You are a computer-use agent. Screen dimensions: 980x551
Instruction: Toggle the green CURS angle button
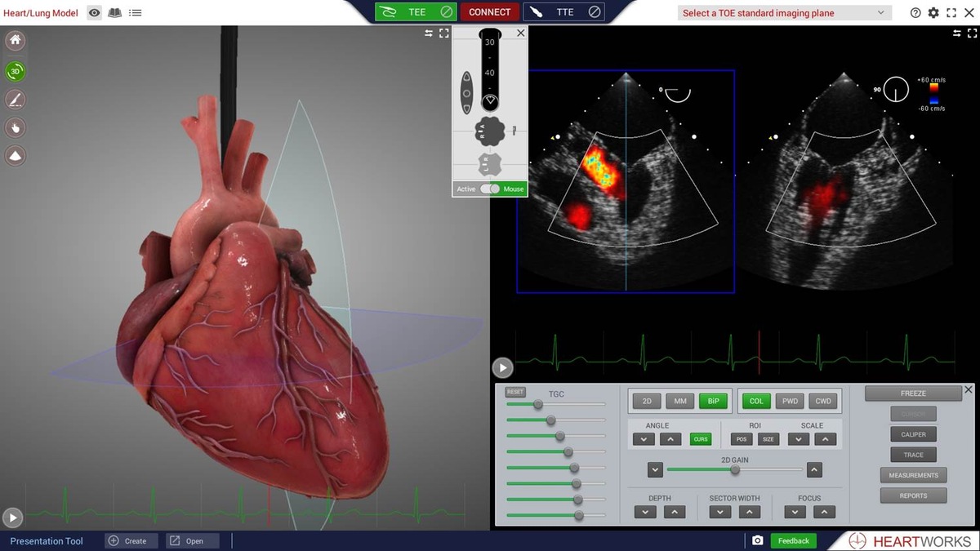(701, 439)
